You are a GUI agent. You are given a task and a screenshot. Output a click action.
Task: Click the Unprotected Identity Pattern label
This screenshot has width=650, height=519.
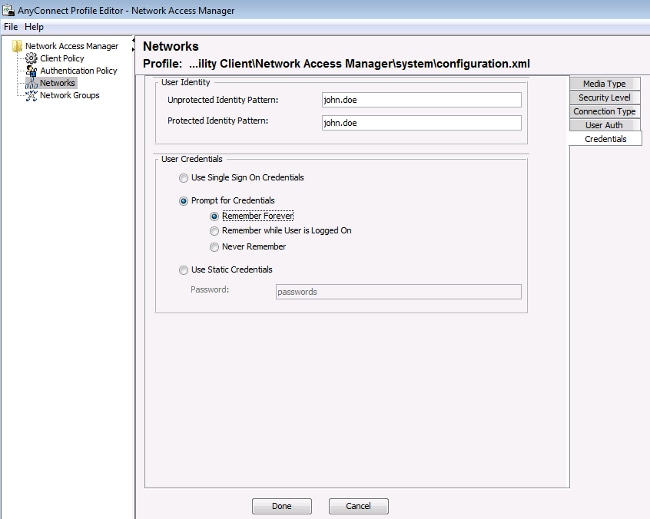point(223,100)
